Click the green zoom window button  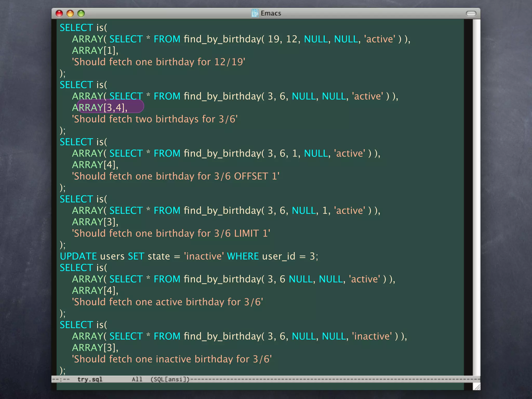click(81, 14)
